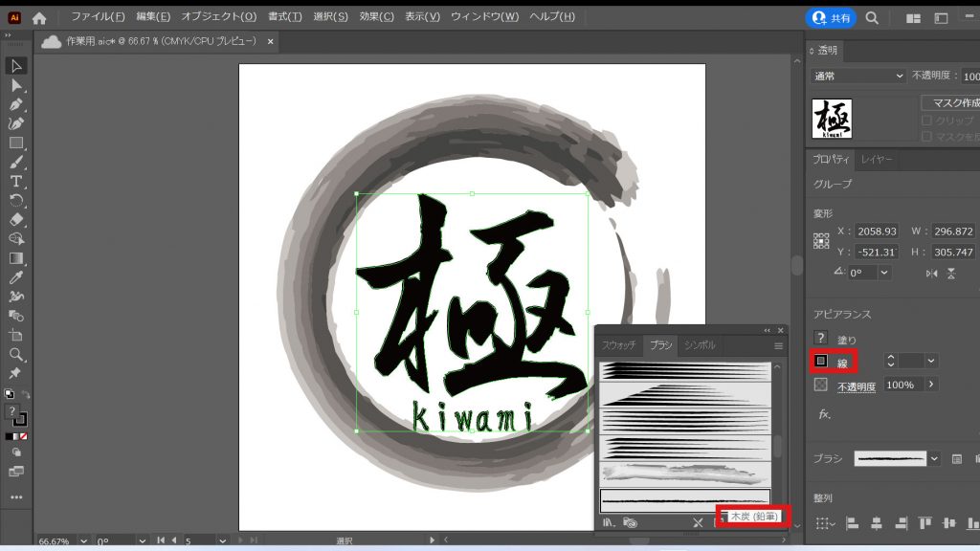Click the vertical align center icon
The width and height of the screenshot is (980, 551).
click(x=949, y=523)
